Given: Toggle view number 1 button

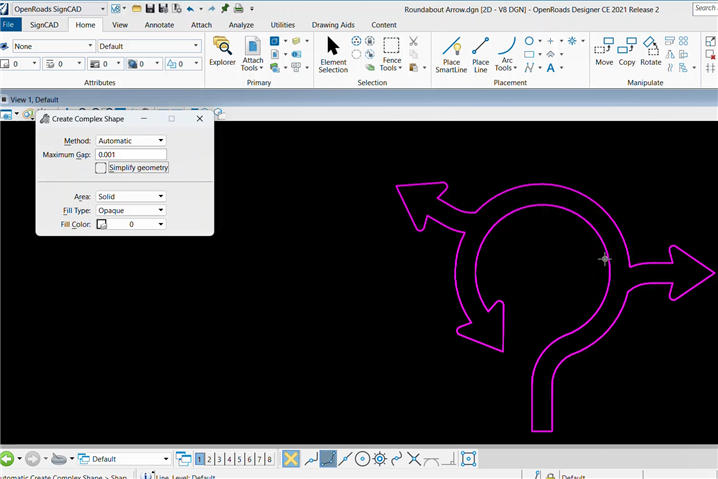Looking at the screenshot, I should point(200,459).
